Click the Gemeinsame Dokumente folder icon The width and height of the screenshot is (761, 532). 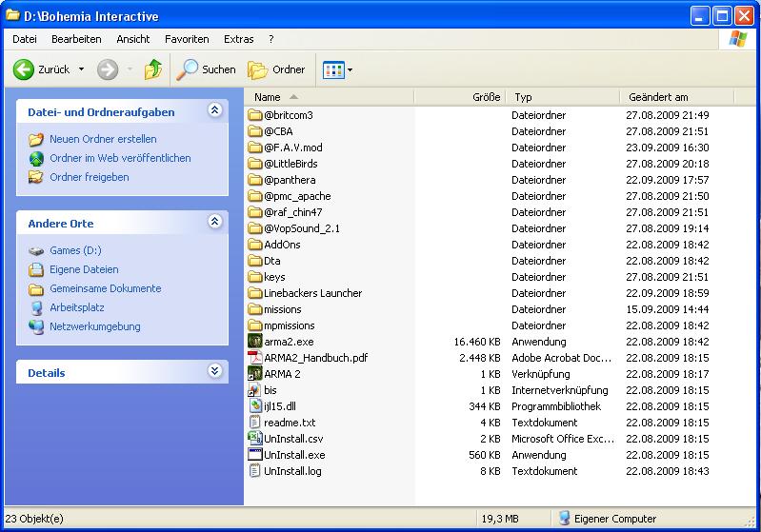click(36, 289)
